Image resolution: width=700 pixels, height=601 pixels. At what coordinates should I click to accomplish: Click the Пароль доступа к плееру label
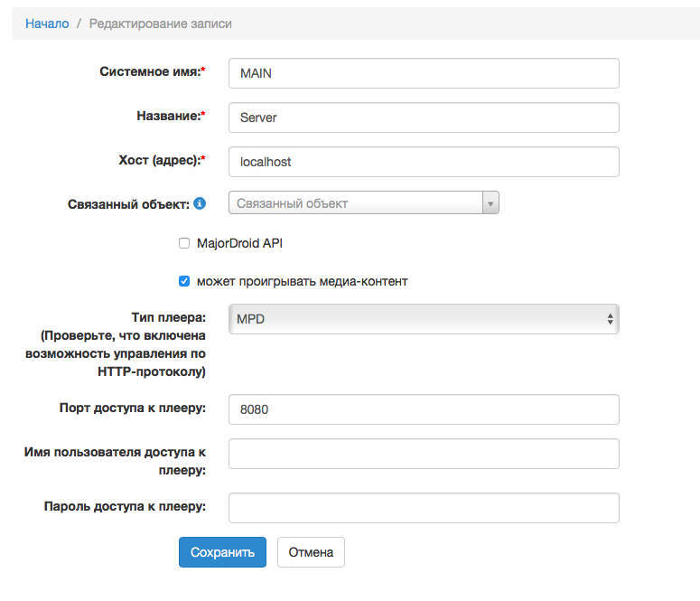(x=125, y=506)
